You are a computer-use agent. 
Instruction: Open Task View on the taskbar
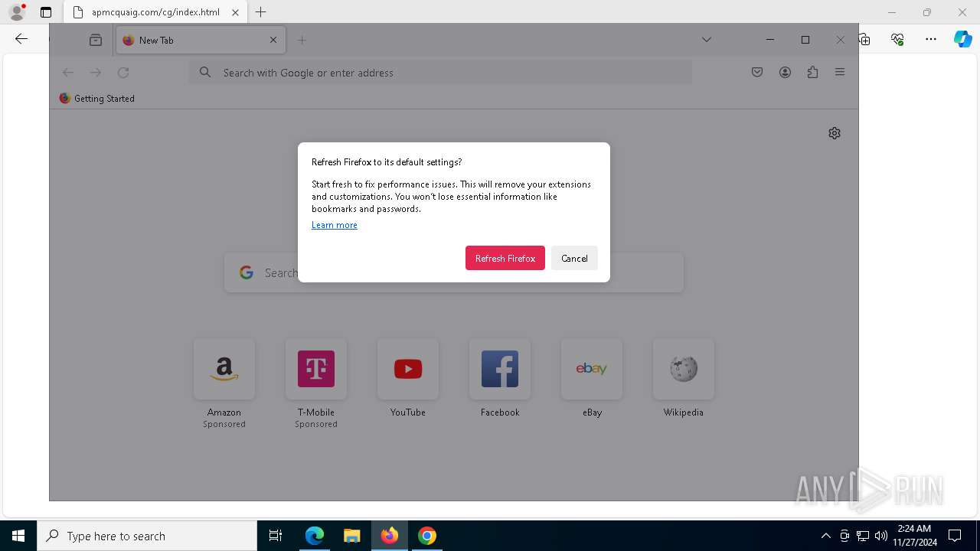click(276, 536)
